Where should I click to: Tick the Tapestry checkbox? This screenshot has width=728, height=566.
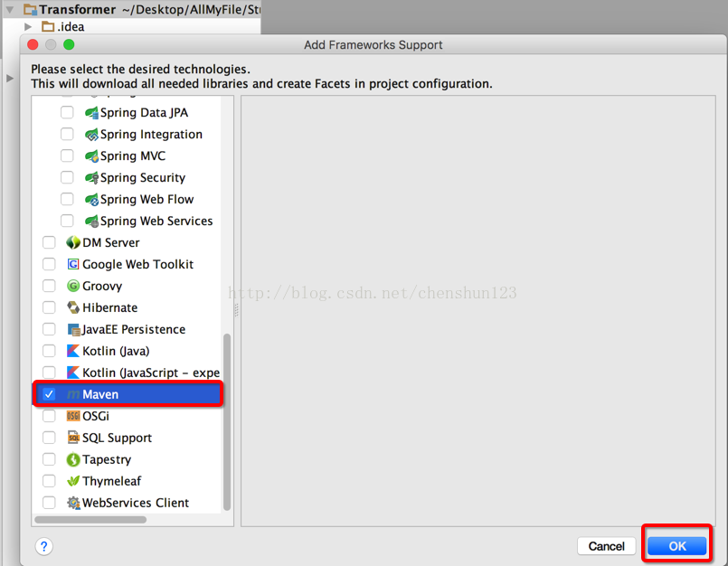coord(49,459)
